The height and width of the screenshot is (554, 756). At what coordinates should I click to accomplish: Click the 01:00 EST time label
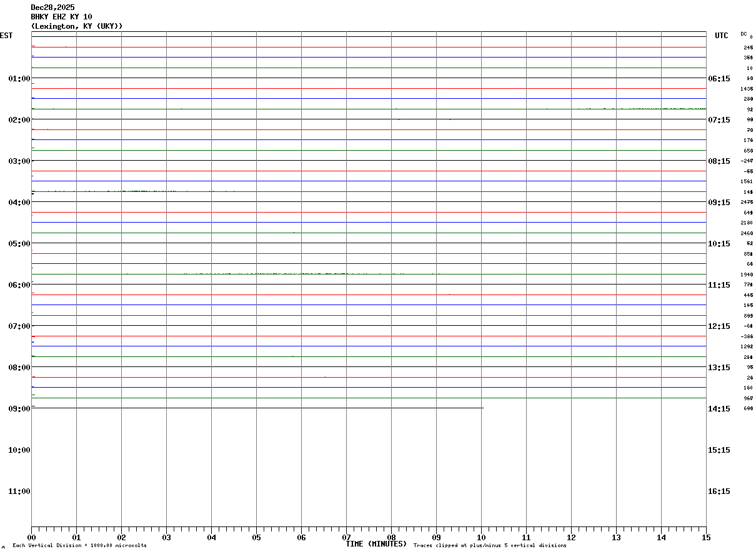(19, 79)
